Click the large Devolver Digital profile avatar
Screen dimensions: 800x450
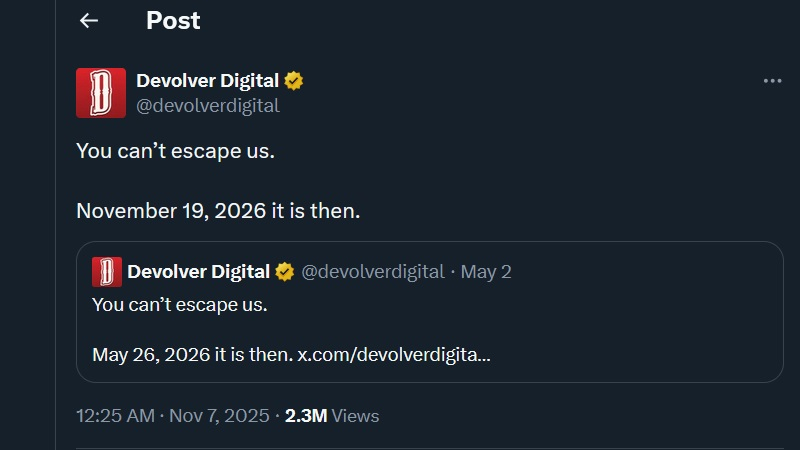[101, 93]
